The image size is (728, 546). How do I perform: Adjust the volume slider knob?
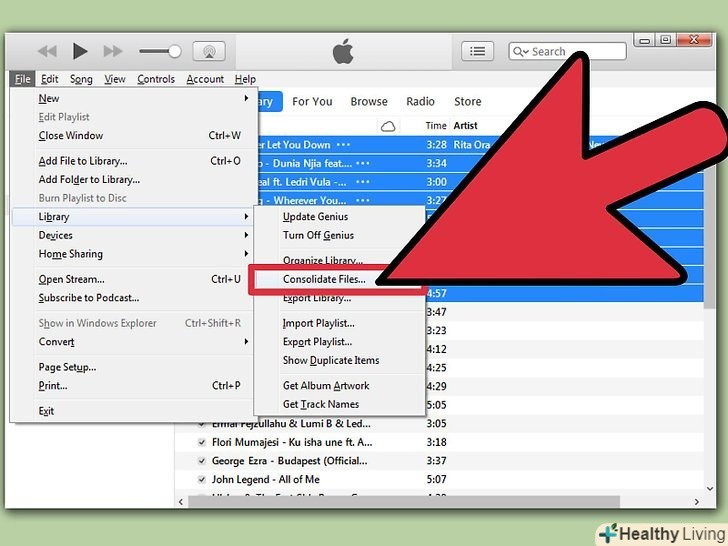pyautogui.click(x=175, y=51)
